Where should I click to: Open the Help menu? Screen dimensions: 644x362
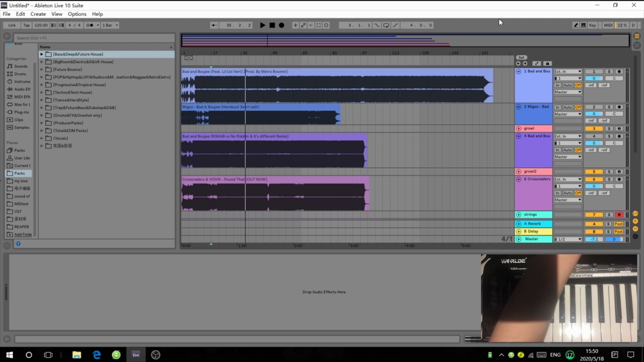tap(97, 14)
